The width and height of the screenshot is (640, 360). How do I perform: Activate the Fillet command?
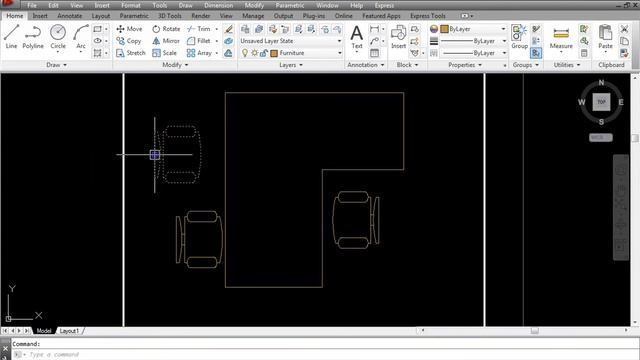pyautogui.click(x=199, y=41)
